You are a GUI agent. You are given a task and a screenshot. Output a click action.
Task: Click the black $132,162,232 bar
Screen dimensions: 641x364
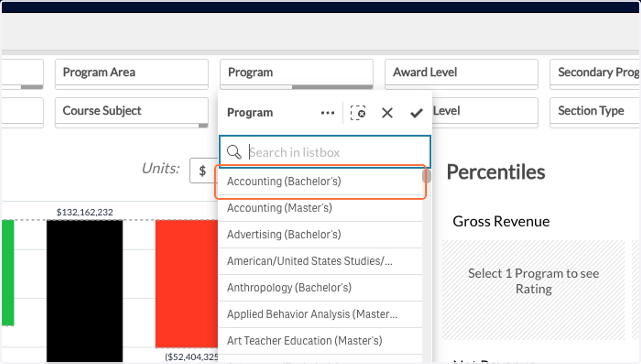[x=85, y=291]
